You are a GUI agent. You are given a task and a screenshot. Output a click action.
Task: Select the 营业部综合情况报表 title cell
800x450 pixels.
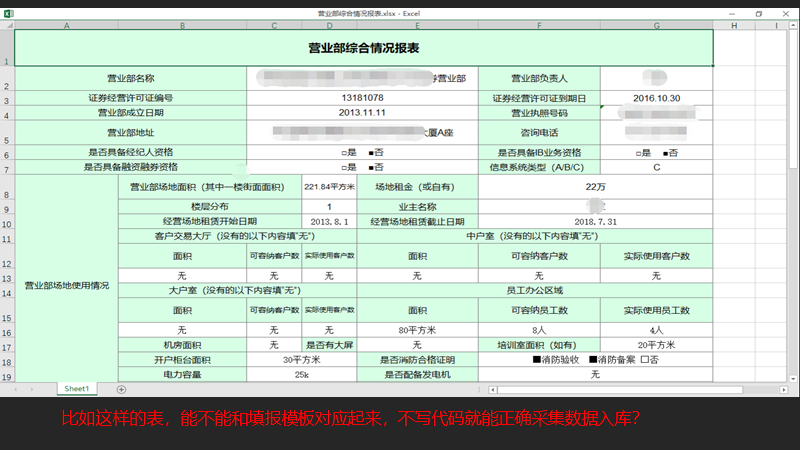point(363,48)
